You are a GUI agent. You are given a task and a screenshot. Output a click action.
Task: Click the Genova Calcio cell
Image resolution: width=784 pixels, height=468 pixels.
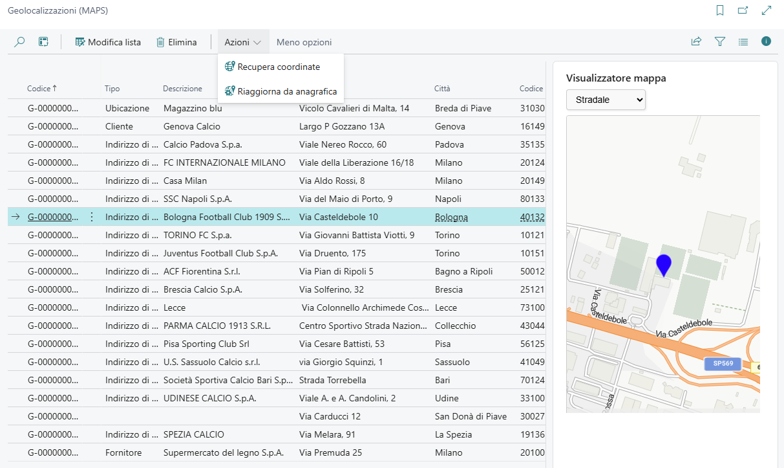click(x=192, y=126)
